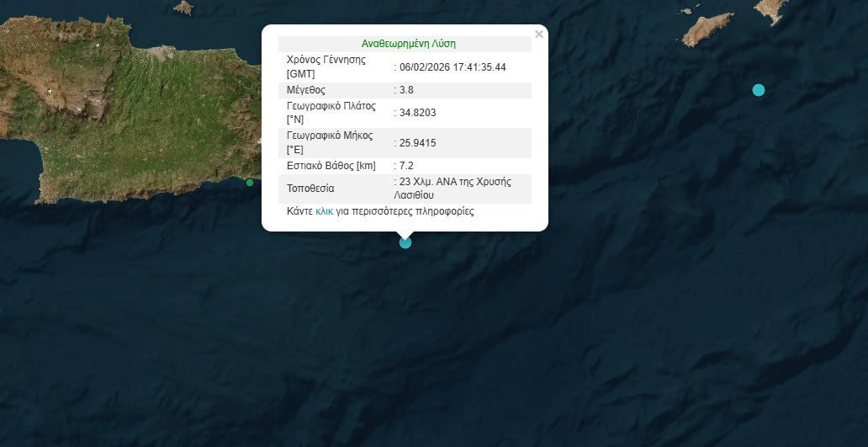Select the small green marker on Crete's coast
Screen dimensions: 868x447
(x=250, y=183)
